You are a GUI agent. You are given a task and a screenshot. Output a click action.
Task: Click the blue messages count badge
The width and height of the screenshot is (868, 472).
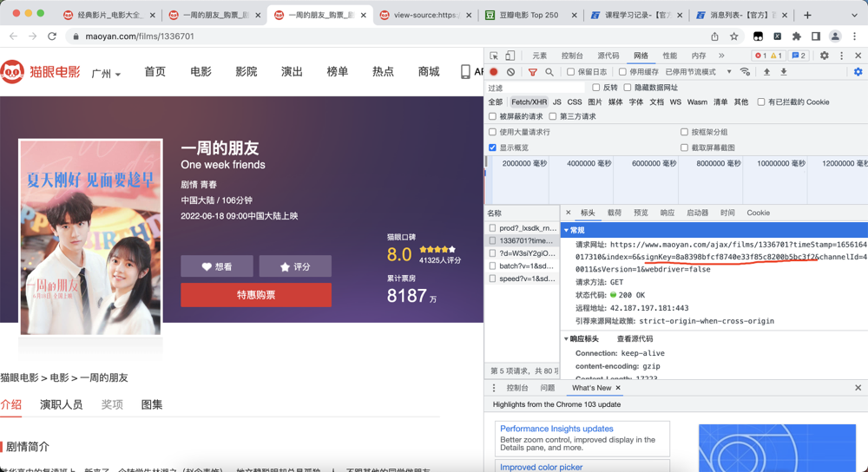pos(799,56)
